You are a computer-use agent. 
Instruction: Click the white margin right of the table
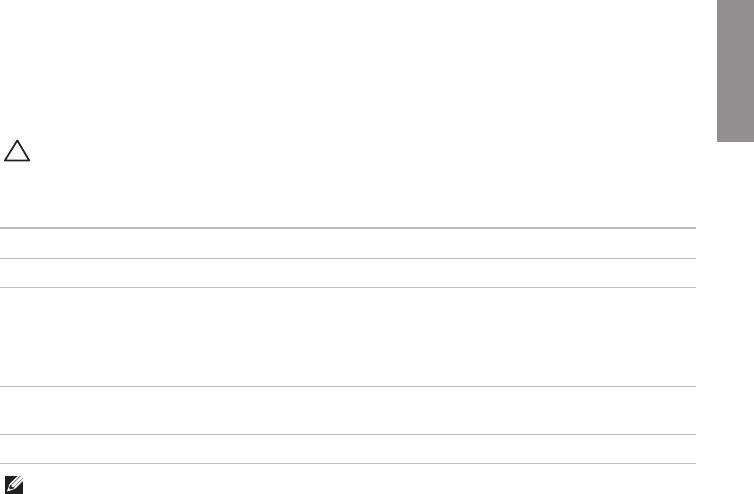click(x=724, y=340)
